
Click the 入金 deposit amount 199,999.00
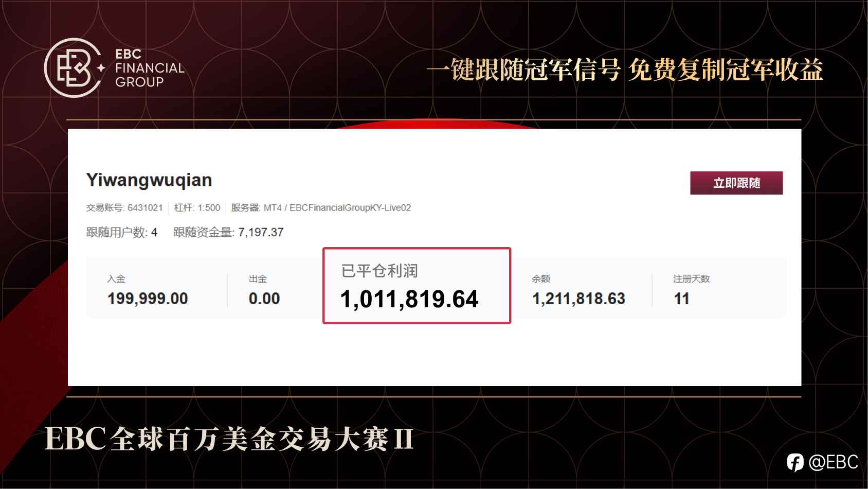click(x=148, y=299)
